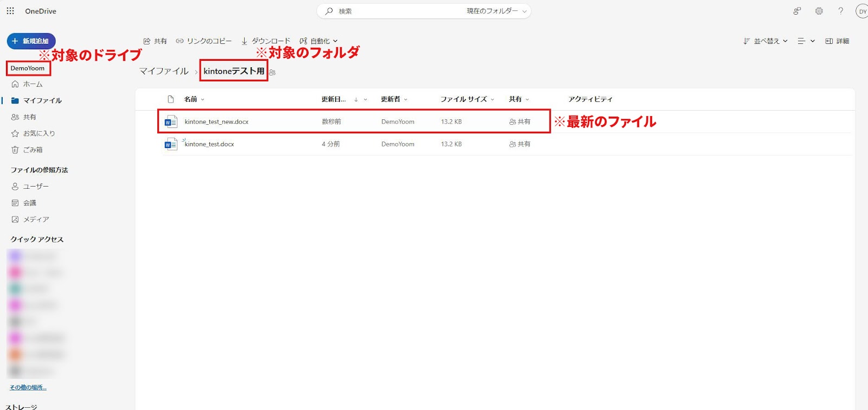Click the 共有 button for kintone_test_new.docx
The width and height of the screenshot is (868, 410).
520,122
